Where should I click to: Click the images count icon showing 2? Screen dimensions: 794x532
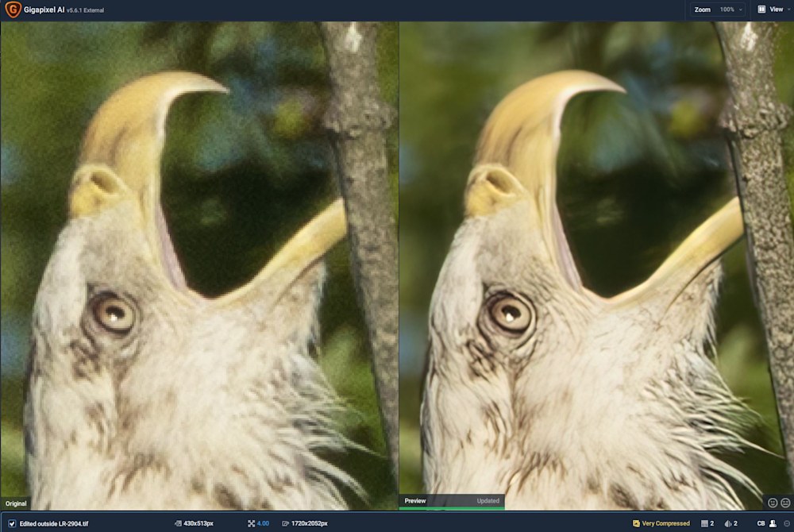pos(705,523)
